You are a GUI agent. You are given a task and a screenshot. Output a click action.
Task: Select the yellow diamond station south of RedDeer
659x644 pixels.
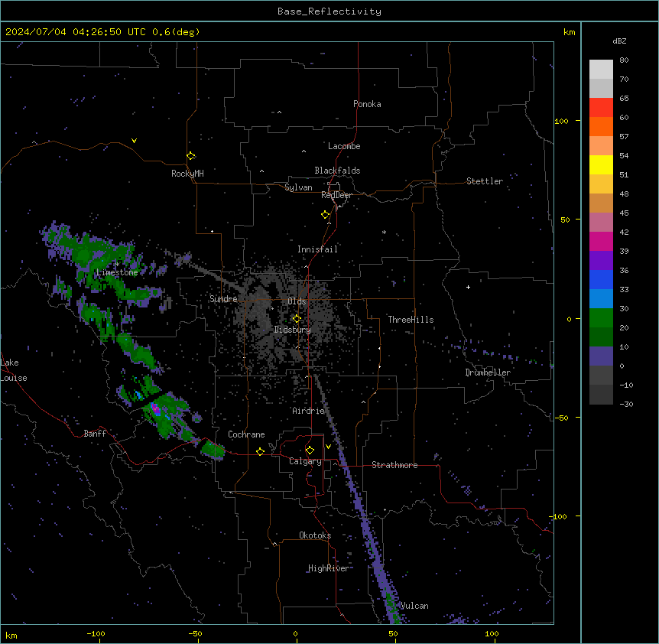click(x=326, y=215)
